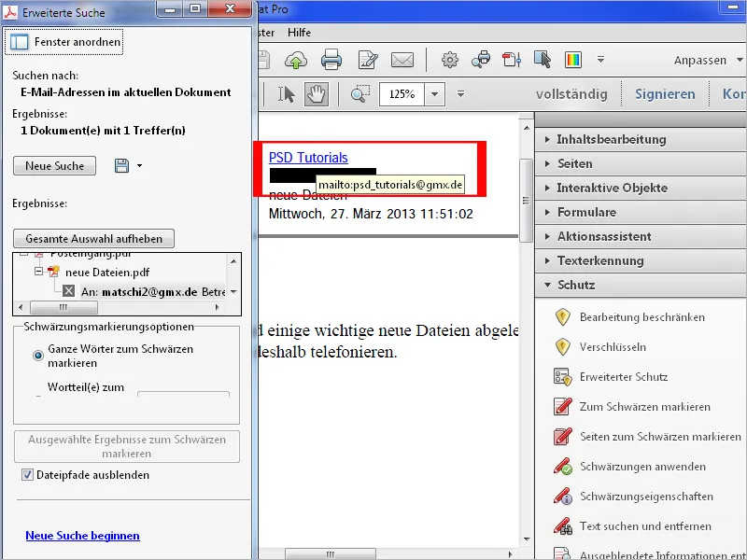Click the red page crop icon

(512, 60)
